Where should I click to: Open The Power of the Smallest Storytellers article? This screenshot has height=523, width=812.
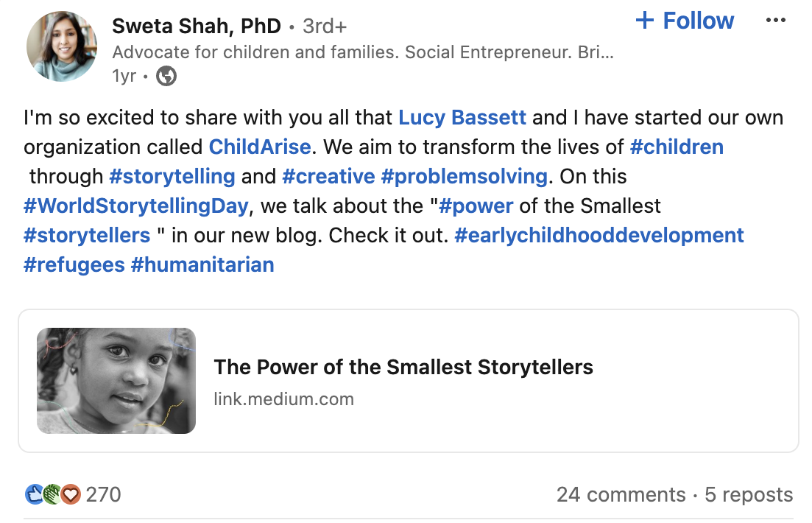[403, 367]
